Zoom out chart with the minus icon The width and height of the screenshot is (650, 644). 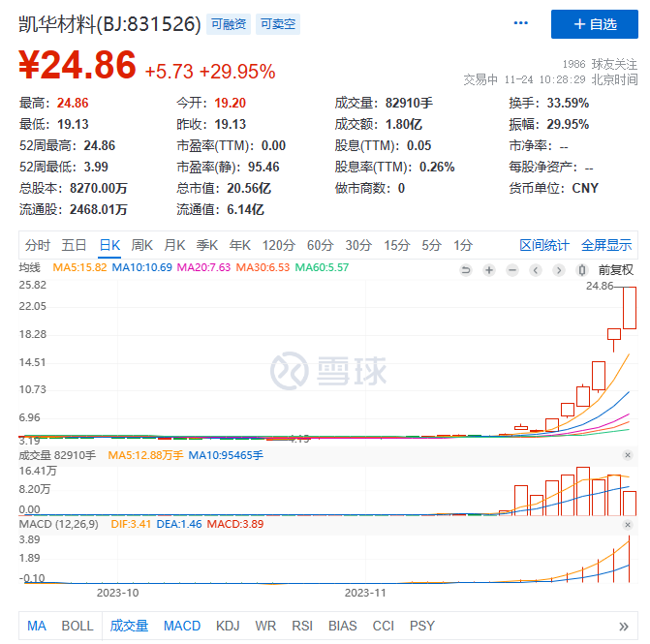[512, 270]
